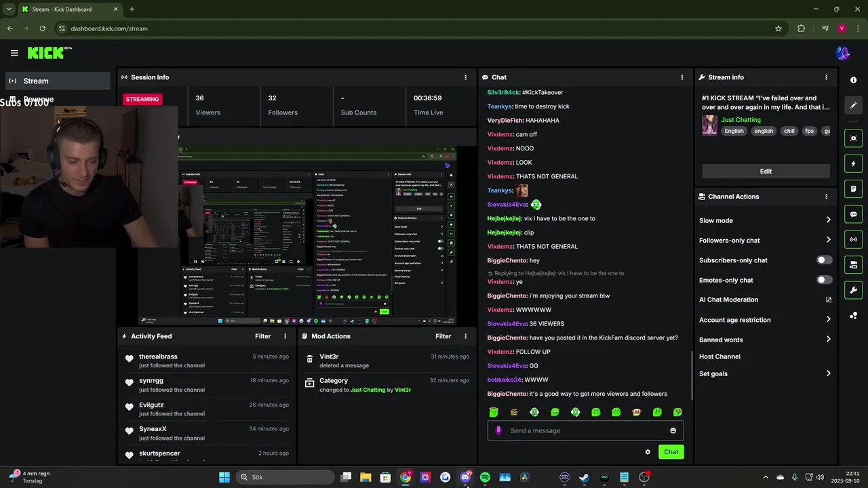Select the Stream - Kick Dashboard tab
Screen dimensions: 868x488
[x=69, y=9]
